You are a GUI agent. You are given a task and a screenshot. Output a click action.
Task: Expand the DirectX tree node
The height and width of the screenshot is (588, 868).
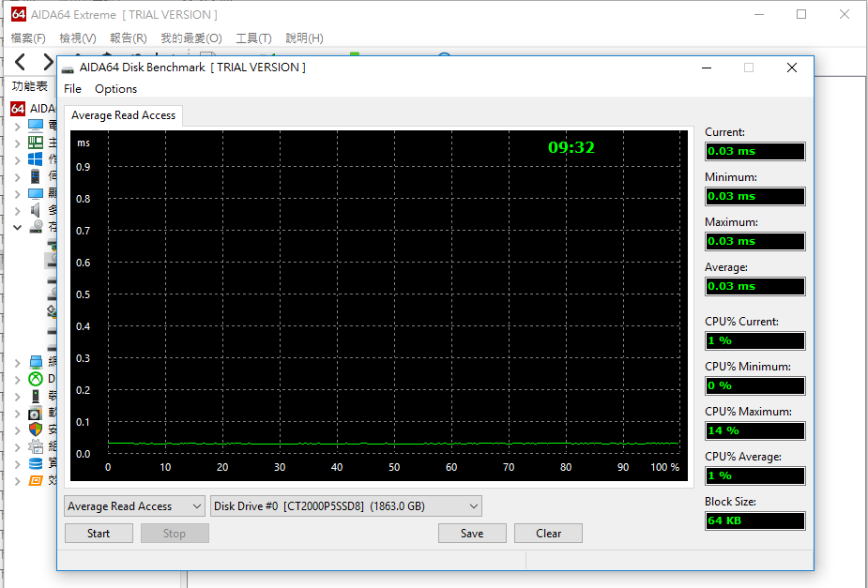(x=18, y=380)
